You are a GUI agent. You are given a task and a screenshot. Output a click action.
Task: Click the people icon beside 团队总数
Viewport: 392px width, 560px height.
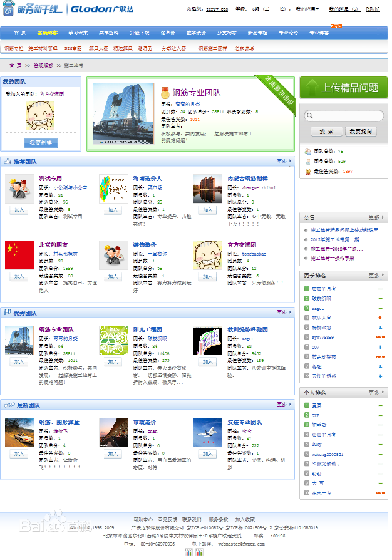click(x=307, y=152)
